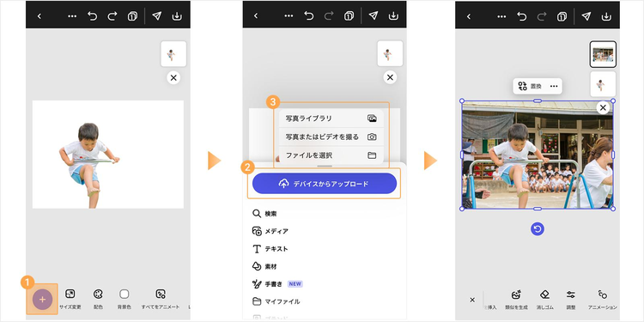The width and height of the screenshot is (644, 322).
Task: Set the 背景色 background color swatch
Action: coord(124,299)
